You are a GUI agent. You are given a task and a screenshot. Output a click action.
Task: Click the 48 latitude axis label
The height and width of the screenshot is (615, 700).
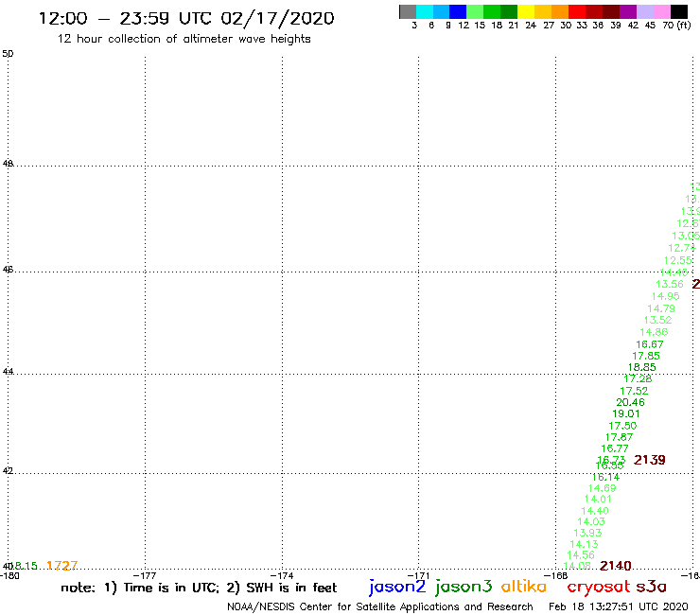tap(8, 164)
